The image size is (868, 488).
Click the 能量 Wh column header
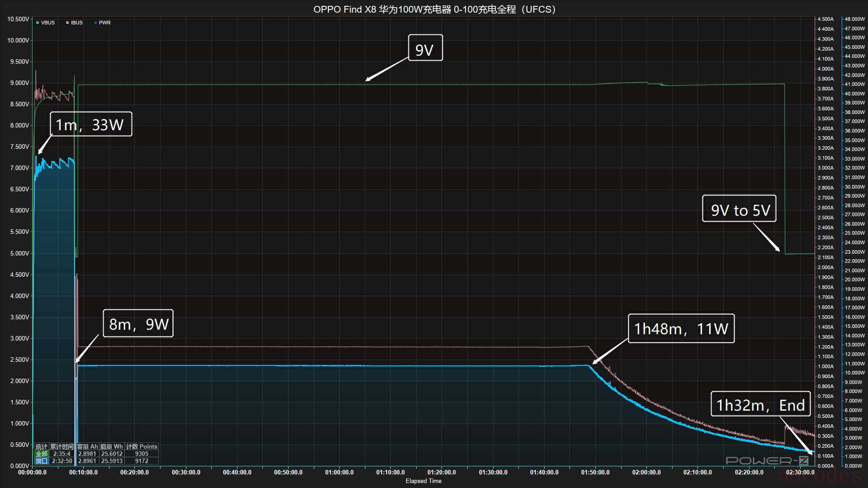coord(111,446)
